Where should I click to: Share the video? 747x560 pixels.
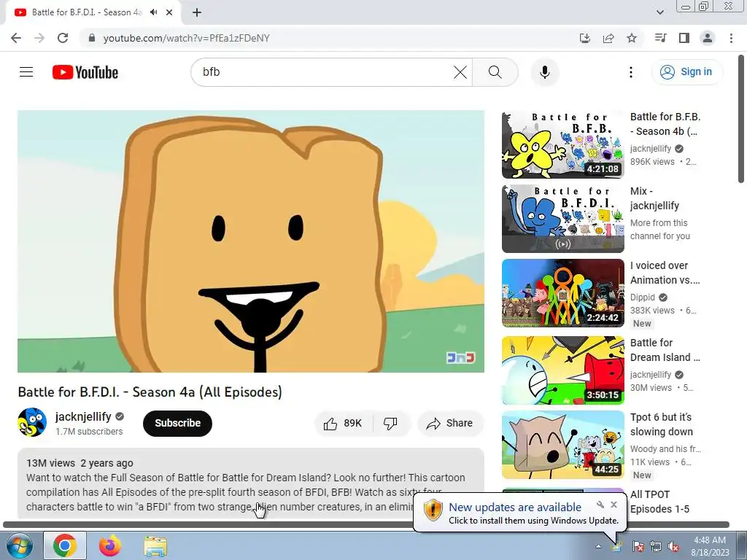pos(450,423)
